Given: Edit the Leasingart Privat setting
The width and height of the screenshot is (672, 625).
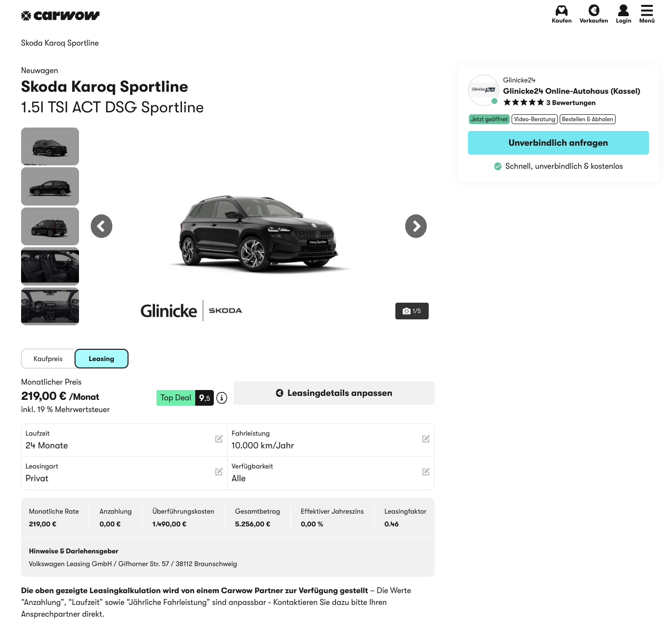Looking at the screenshot, I should (x=219, y=472).
